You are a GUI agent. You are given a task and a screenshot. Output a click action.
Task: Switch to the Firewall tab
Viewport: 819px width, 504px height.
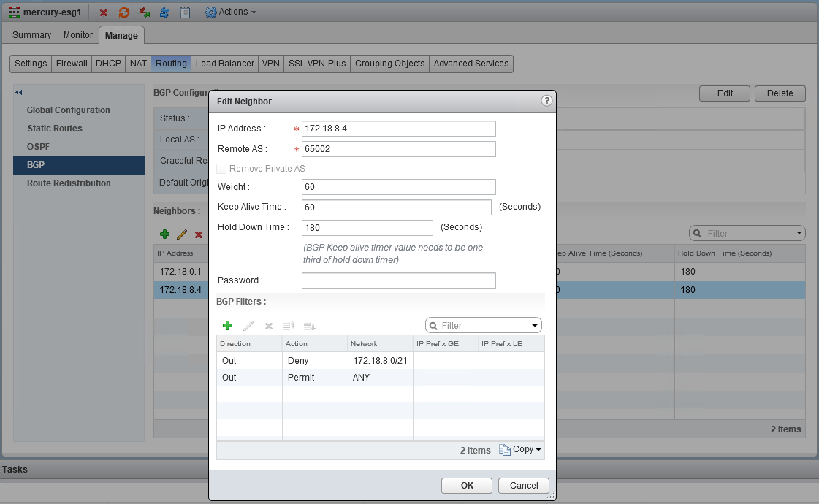(72, 64)
